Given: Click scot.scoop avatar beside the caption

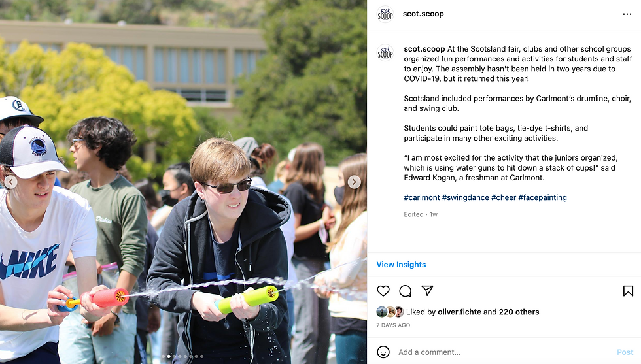Looking at the screenshot, I should (385, 53).
